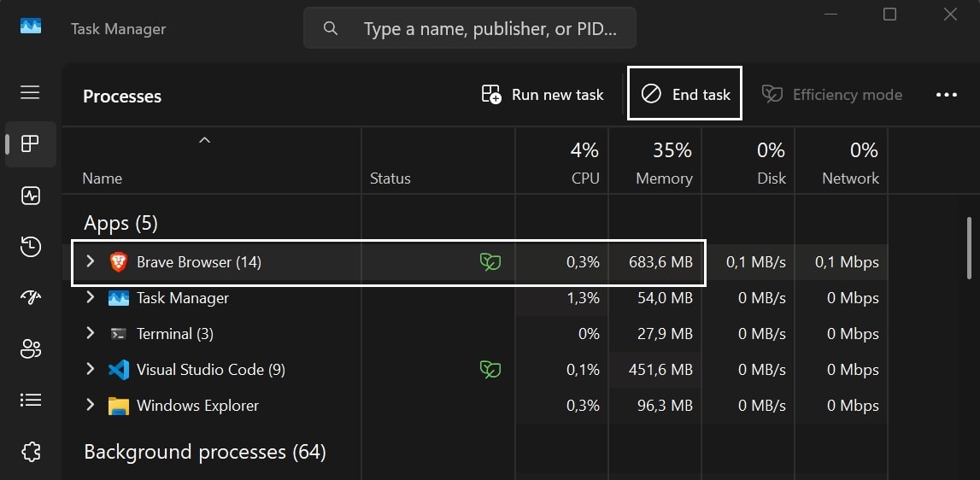This screenshot has width=980, height=480.
Task: Open the Performance page in sidebar
Action: tap(30, 196)
